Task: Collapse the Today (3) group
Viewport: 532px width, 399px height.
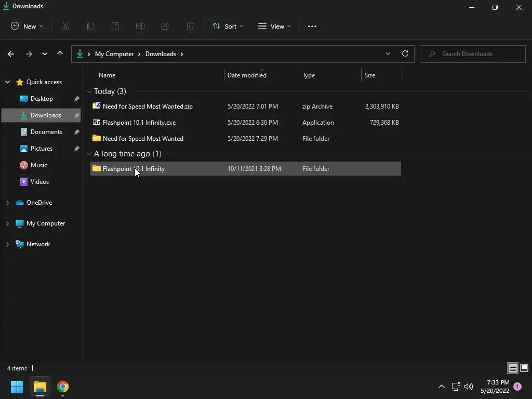Action: 89,91
